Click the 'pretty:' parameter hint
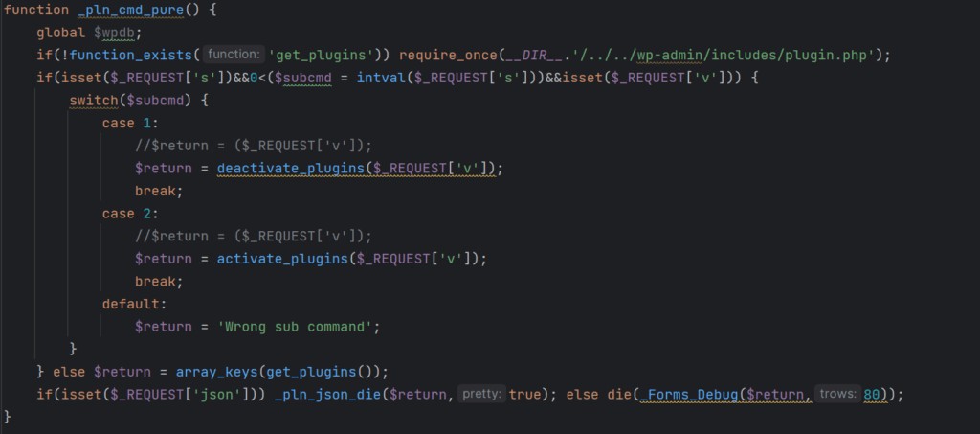 (x=481, y=394)
